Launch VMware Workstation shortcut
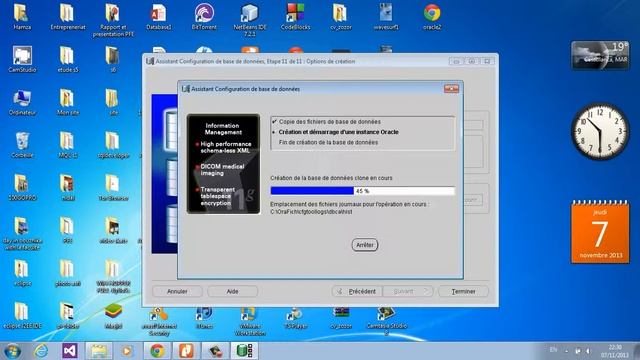Screen dimensions: 640x360 point(250,321)
